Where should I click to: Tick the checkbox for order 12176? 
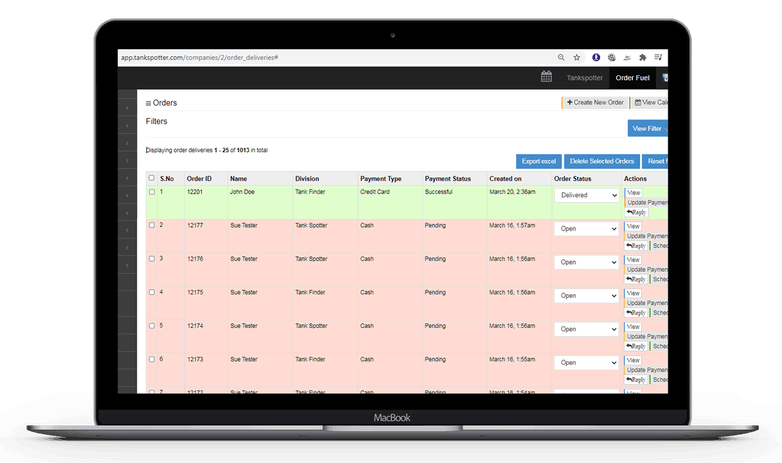(152, 258)
